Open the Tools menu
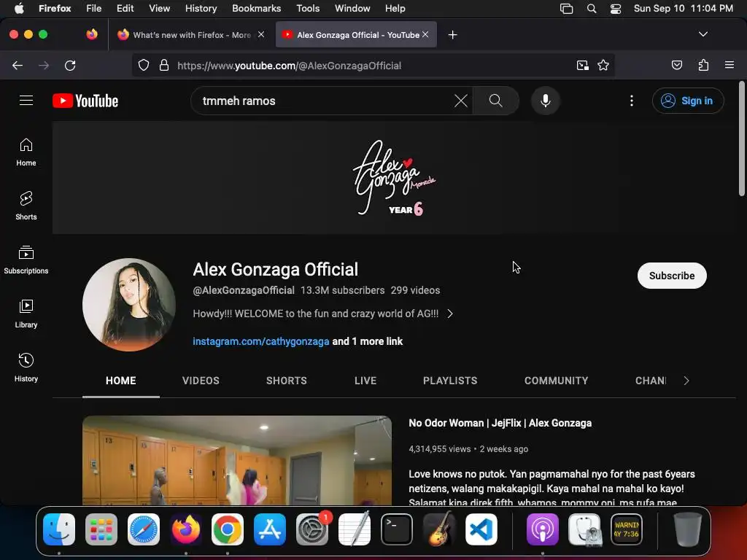 308,9
